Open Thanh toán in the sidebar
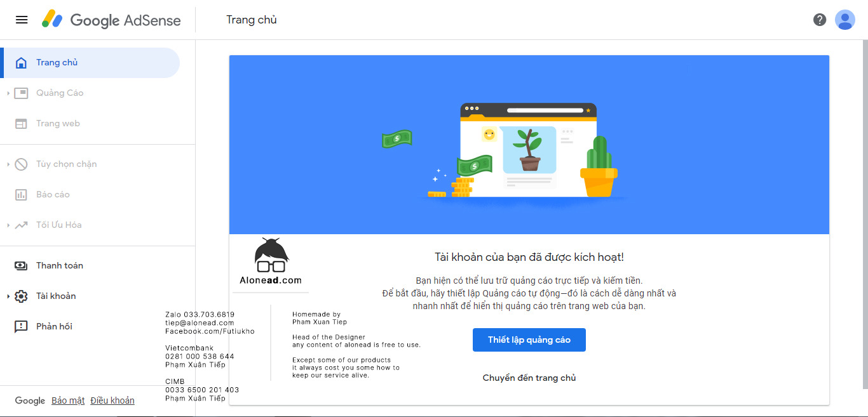The height and width of the screenshot is (417, 868). 90,266
